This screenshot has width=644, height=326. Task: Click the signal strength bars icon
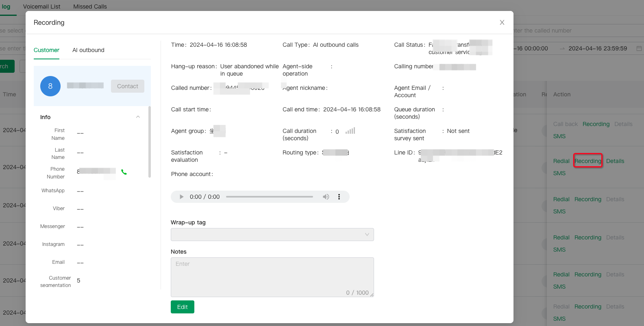click(350, 130)
